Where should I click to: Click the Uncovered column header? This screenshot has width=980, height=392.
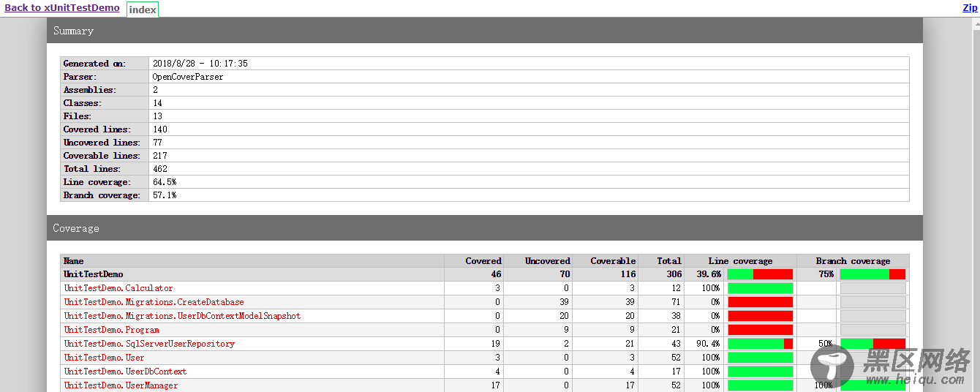pos(547,261)
